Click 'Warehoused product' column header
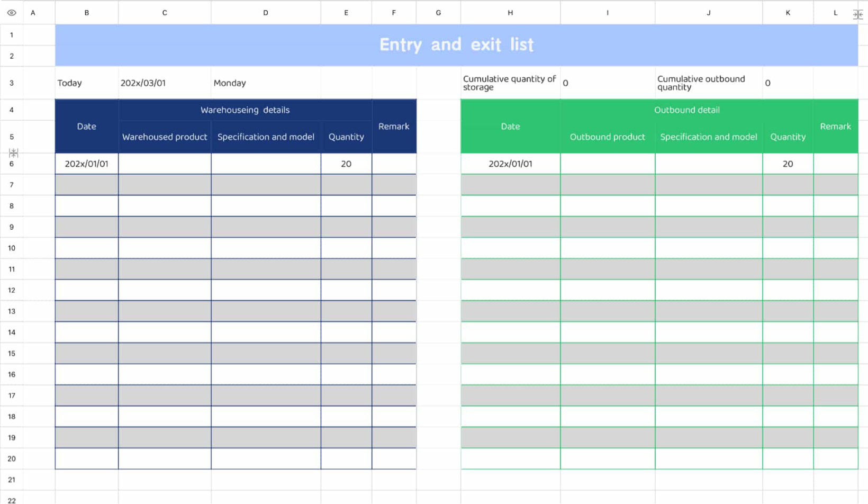Viewport: 868px width, 504px height. [165, 137]
